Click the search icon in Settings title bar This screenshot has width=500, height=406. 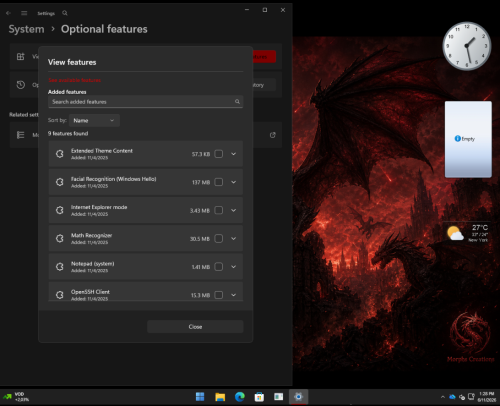click(65, 13)
